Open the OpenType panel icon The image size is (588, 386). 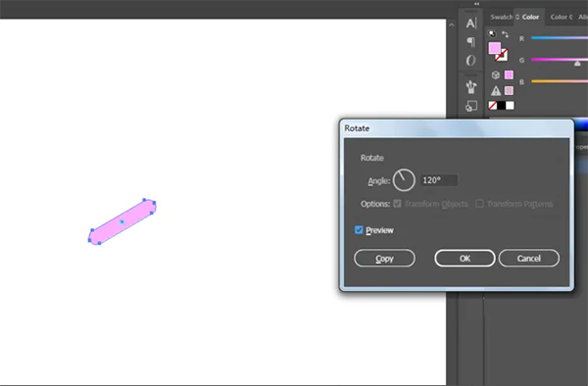(471, 60)
